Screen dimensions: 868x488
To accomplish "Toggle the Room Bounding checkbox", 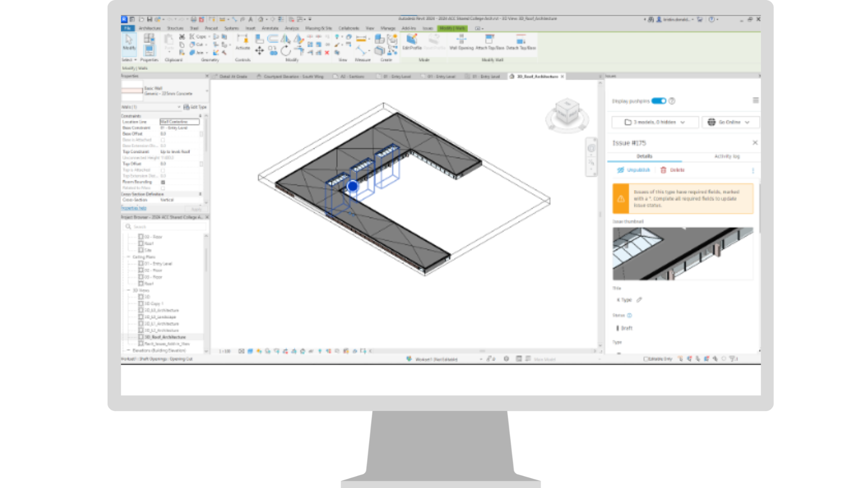I will [163, 182].
